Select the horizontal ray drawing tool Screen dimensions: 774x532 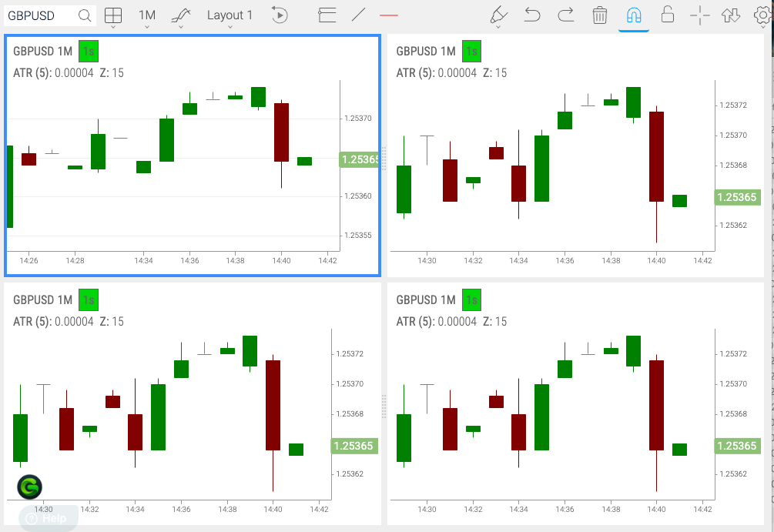pos(327,15)
